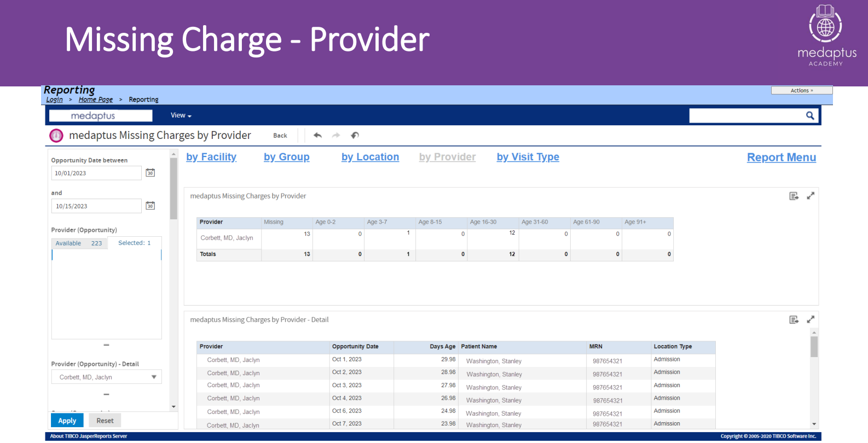
Task: Click the undo all icon
Action: point(355,135)
